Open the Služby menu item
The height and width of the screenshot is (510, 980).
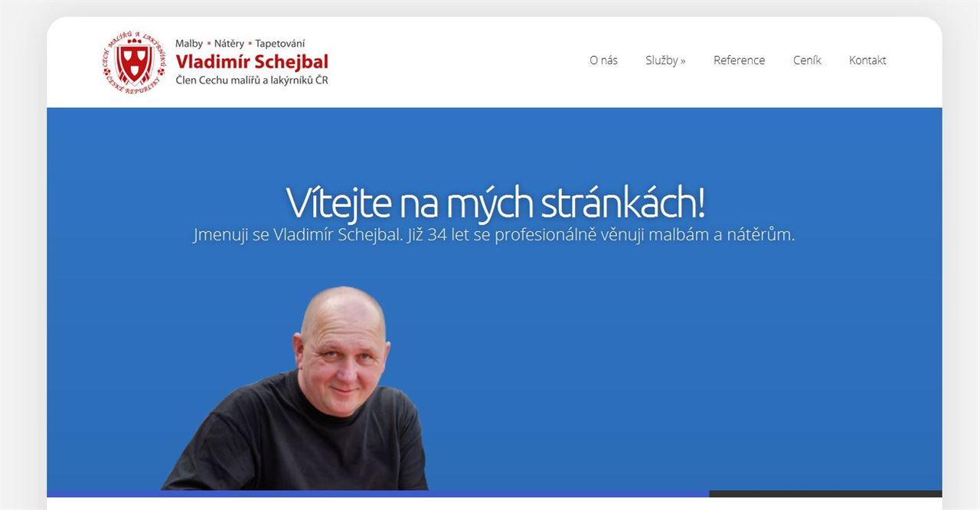click(x=661, y=60)
